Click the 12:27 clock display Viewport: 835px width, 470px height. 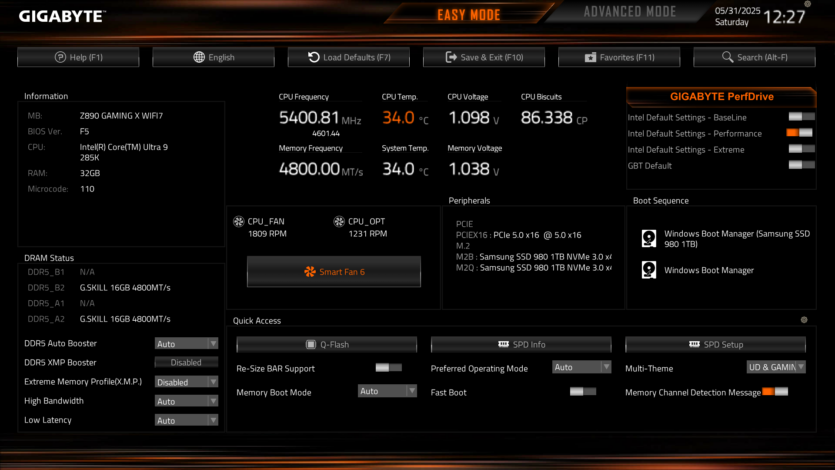click(784, 17)
